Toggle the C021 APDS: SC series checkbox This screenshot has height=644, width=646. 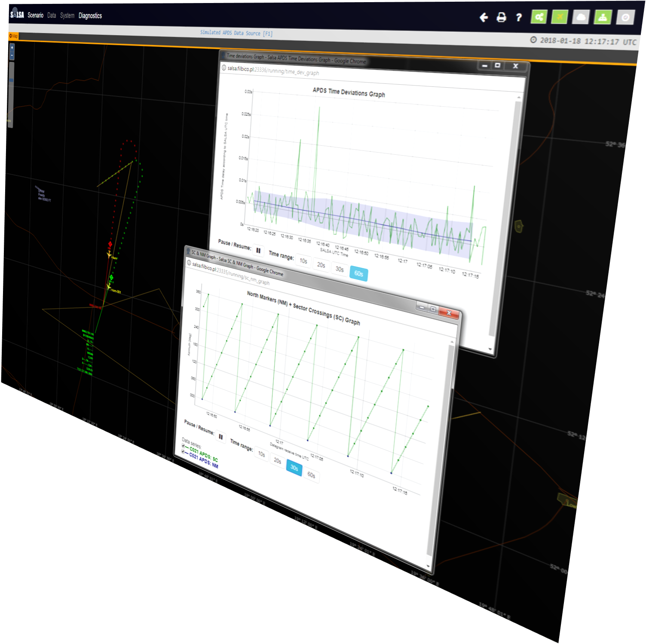click(184, 446)
